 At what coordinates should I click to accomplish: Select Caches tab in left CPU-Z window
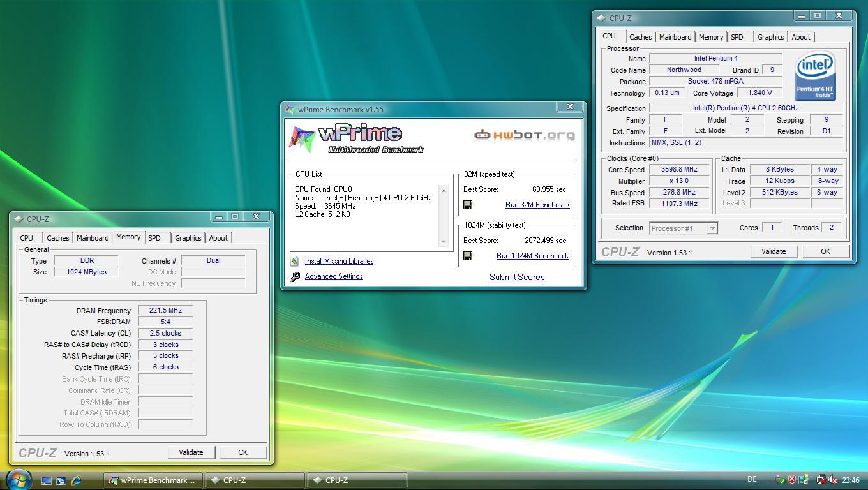click(58, 238)
